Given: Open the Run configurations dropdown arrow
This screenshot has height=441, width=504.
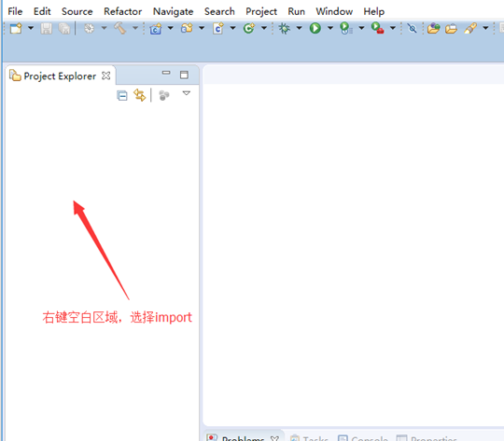Looking at the screenshot, I should (330, 28).
